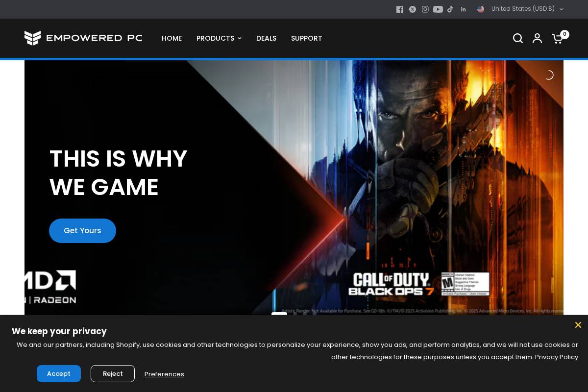Expand the PRODUCTS menu chevron
This screenshot has height=392, width=588.
click(x=239, y=38)
